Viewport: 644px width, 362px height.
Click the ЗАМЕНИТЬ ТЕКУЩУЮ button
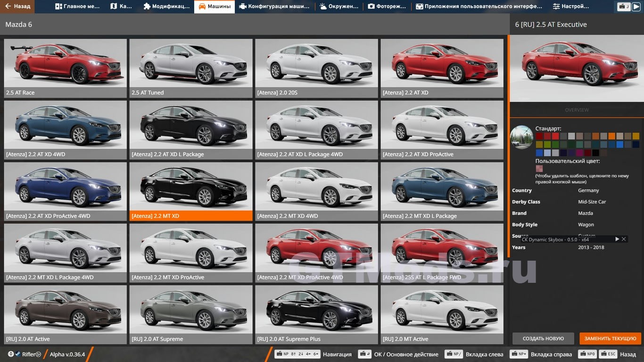pyautogui.click(x=611, y=338)
